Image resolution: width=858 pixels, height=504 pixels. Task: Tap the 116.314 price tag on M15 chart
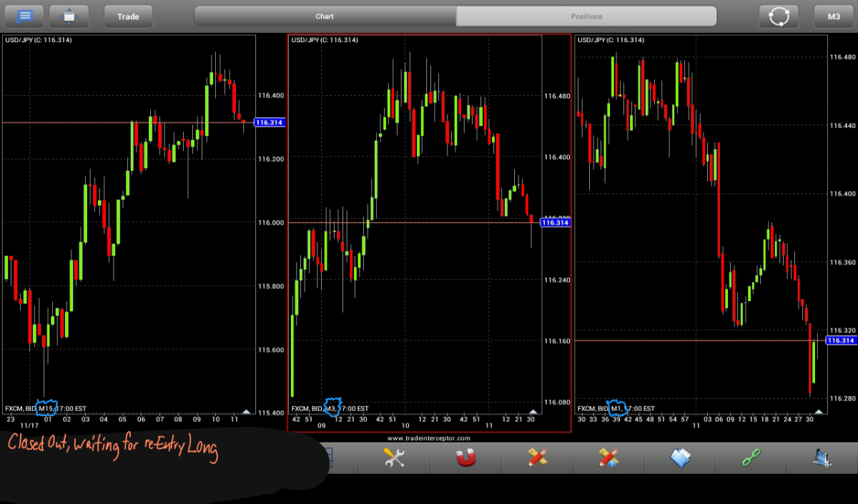[270, 122]
